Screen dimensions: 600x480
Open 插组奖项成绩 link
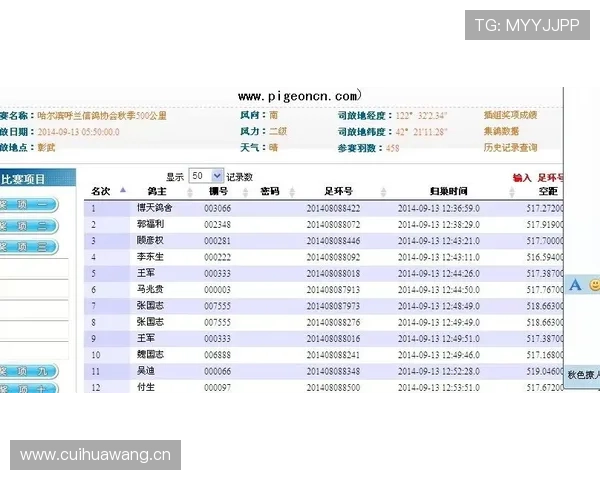point(510,115)
